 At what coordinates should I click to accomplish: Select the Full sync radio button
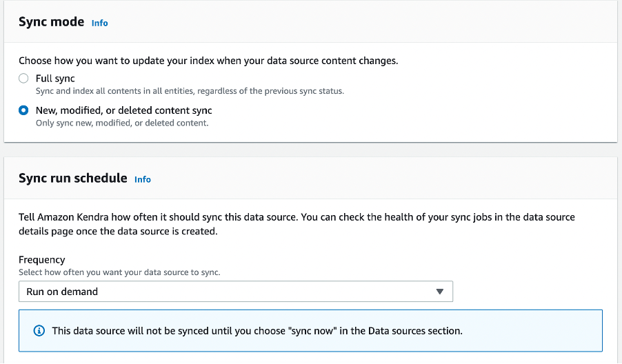pyautogui.click(x=24, y=79)
